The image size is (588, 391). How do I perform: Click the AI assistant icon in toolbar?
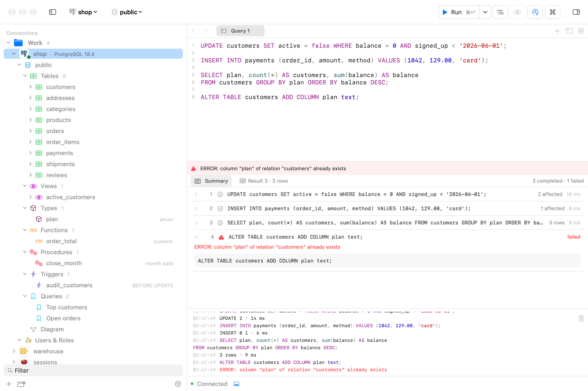pyautogui.click(x=535, y=12)
